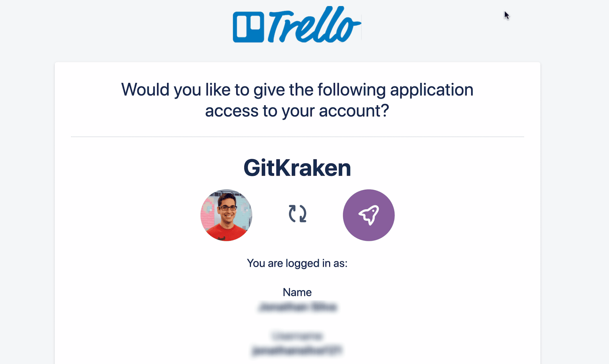Screen dimensions: 609x364
Task: Select the Username label text
Action: click(x=297, y=336)
